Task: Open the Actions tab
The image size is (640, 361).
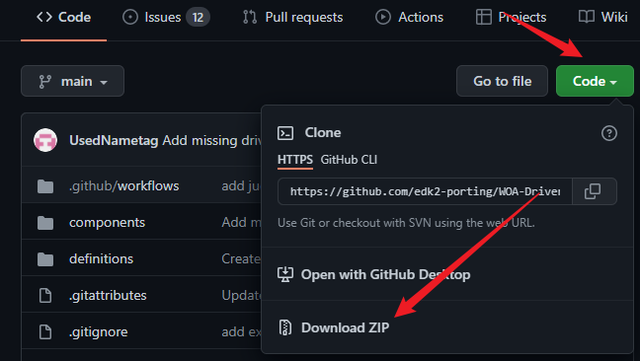Action: [409, 18]
